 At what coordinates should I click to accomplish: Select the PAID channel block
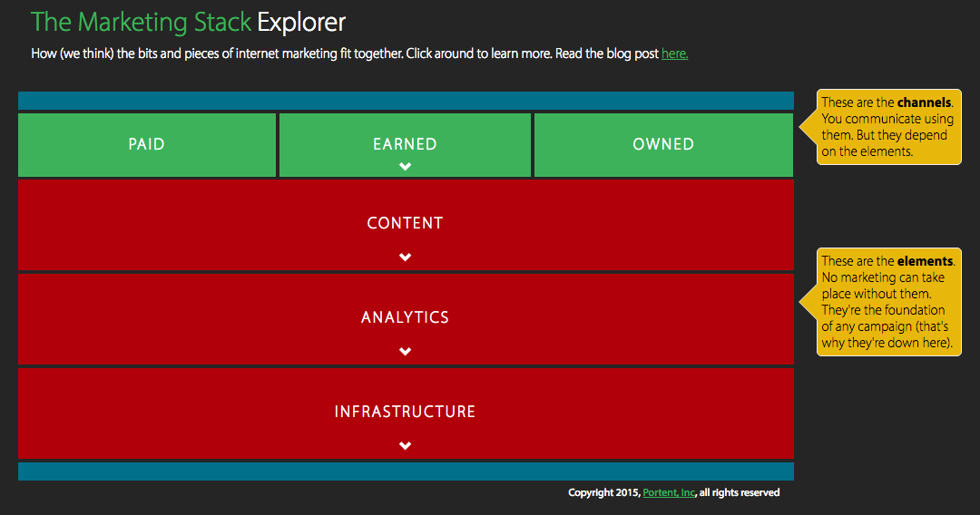[146, 144]
